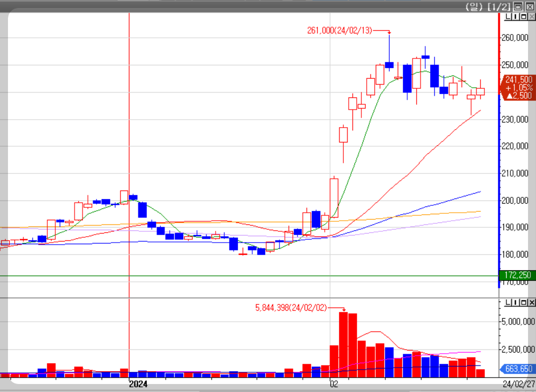Close the price chart pane with its X icon

pos(532,16)
